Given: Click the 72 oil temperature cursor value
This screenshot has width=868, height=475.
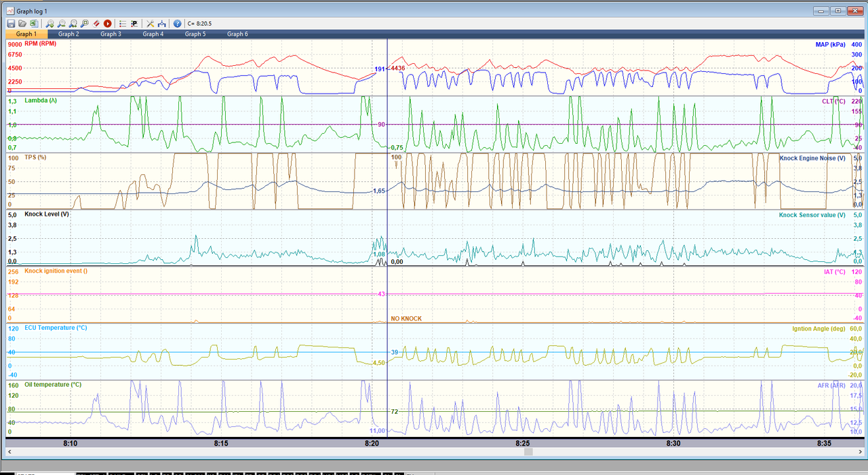Looking at the screenshot, I should [x=395, y=412].
